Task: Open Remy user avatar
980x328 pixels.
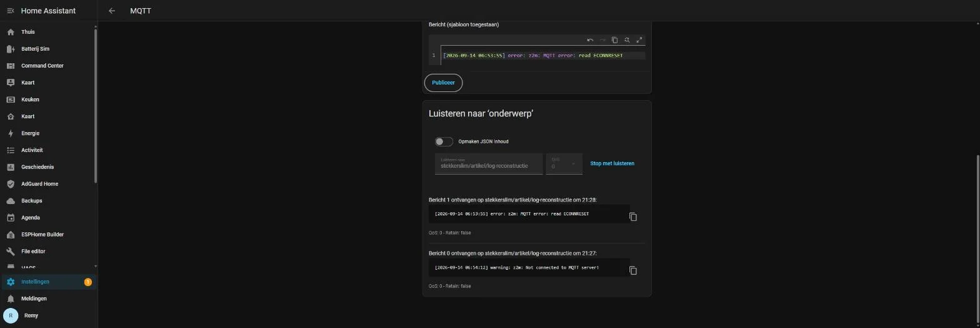Action: tap(11, 315)
